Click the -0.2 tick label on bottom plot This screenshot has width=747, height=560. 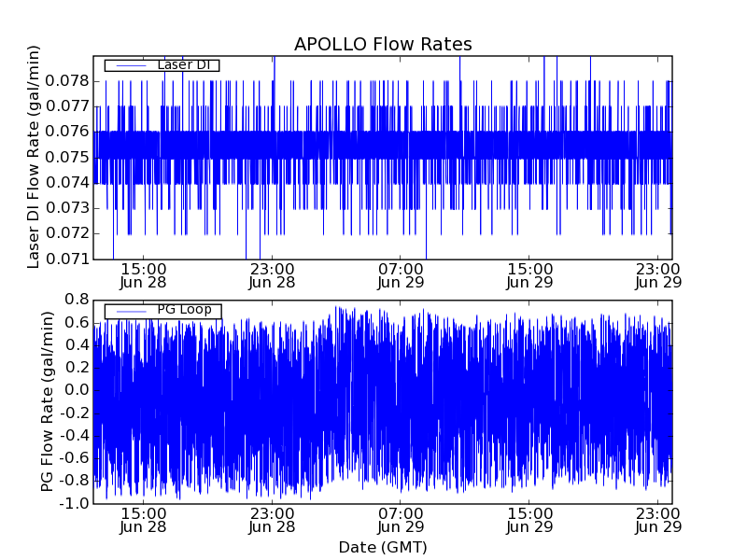[74, 413]
